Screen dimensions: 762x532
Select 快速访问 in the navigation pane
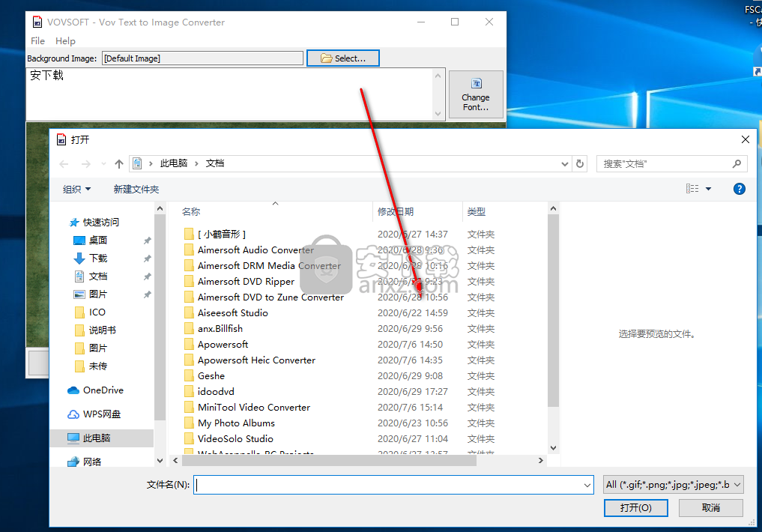pos(100,222)
